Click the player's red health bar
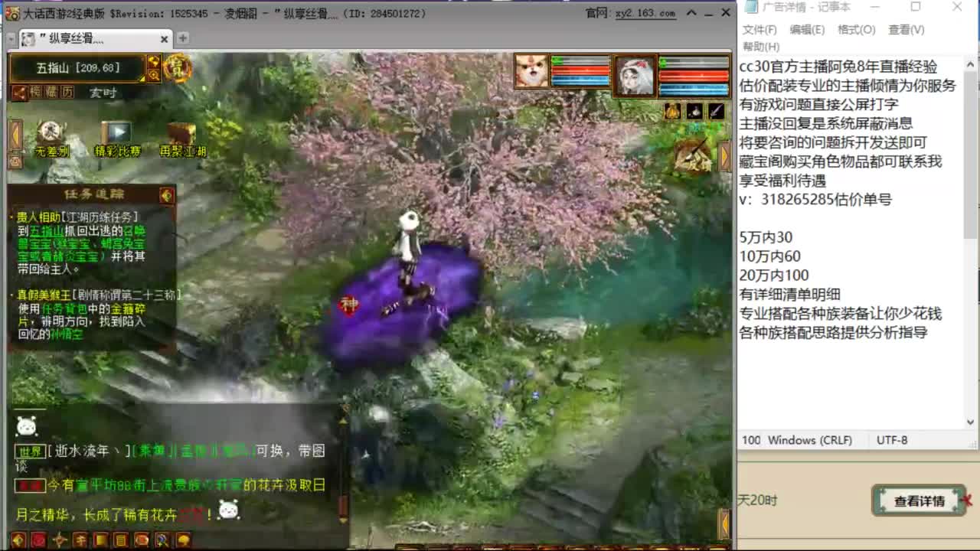Image resolution: width=980 pixels, height=551 pixels. pyautogui.click(x=694, y=75)
